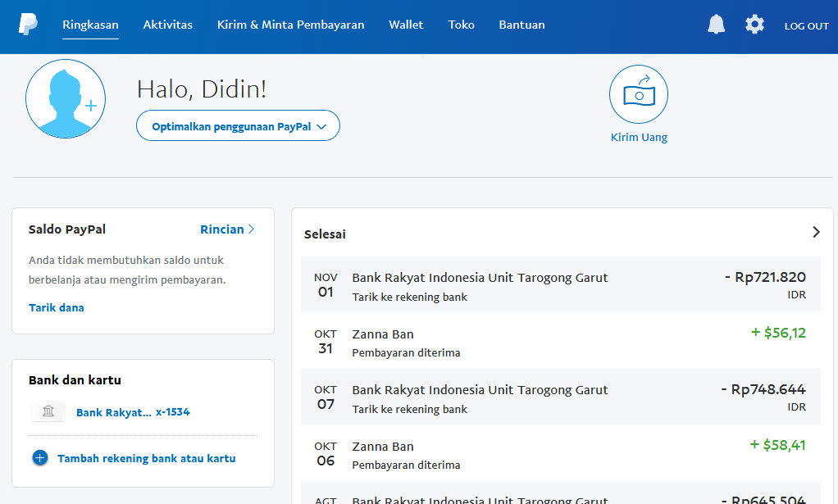Screen dimensions: 838x504
Task: Click Tarik dana link
Action: [56, 307]
